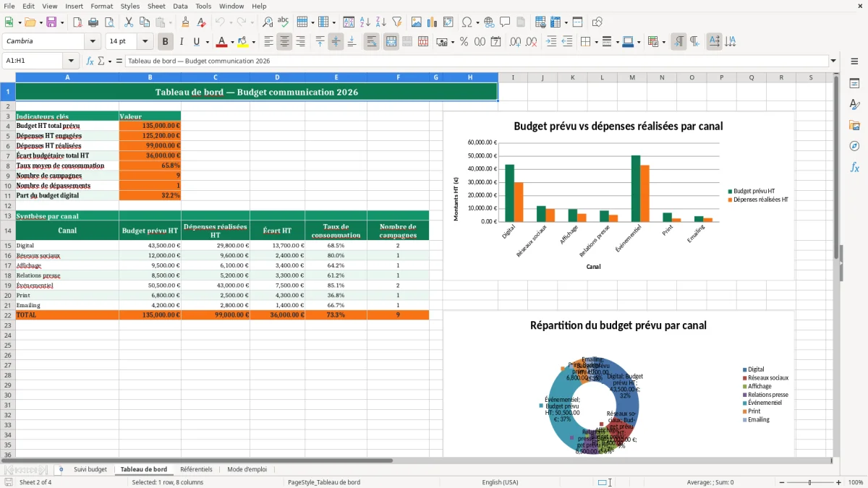Screen dimensions: 868x488
Task: Open the Underline style dropdown arrow
Action: 206,42
